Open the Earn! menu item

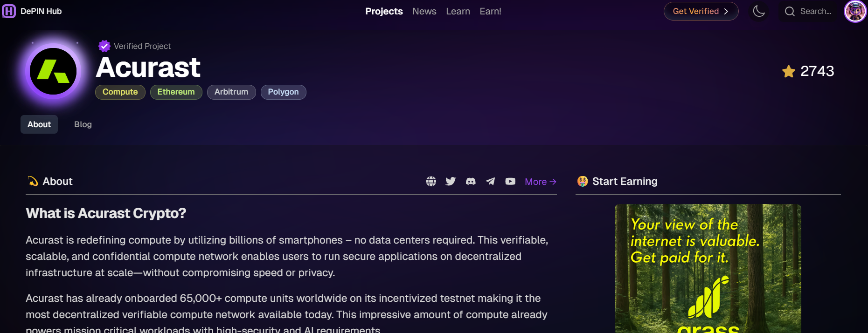491,11
